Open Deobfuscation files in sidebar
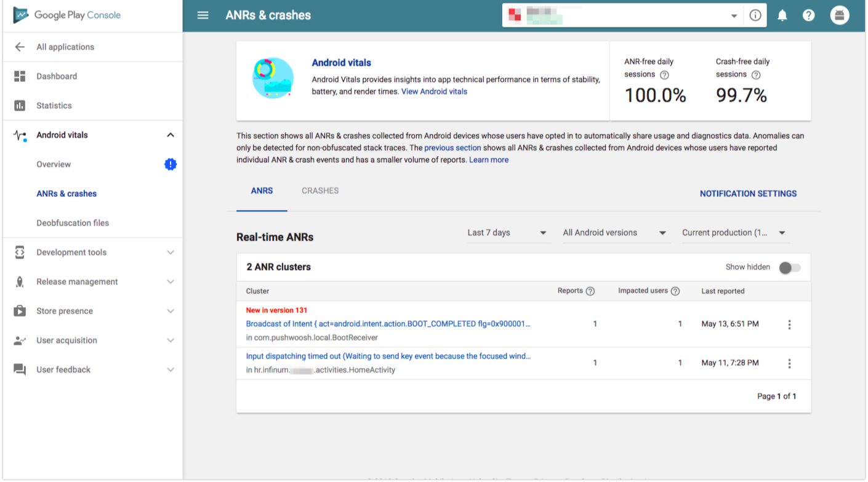868x482 pixels. click(x=73, y=223)
